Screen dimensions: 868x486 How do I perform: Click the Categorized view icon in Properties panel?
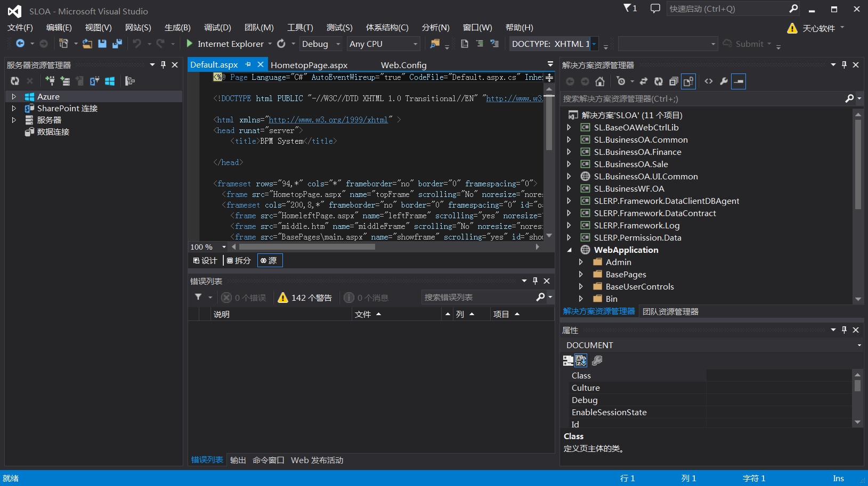click(568, 361)
